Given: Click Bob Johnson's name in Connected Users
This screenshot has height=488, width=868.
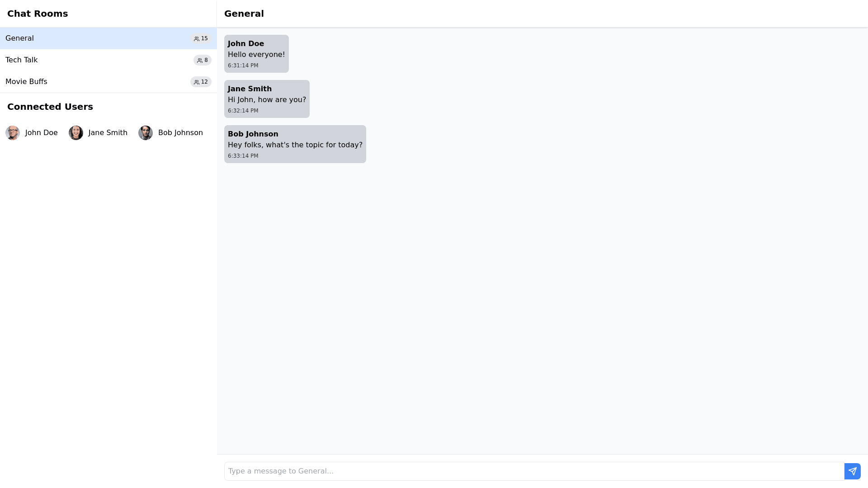Looking at the screenshot, I should click(180, 133).
